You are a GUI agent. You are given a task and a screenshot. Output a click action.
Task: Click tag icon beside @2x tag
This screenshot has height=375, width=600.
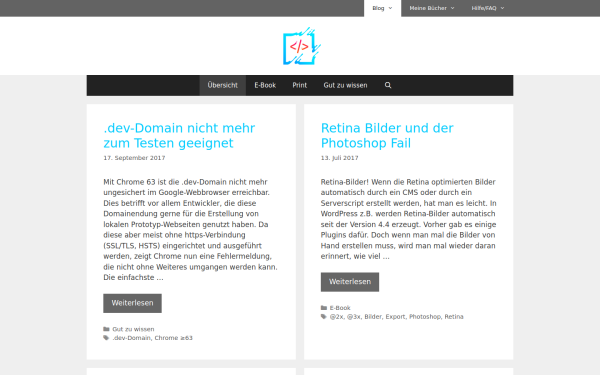point(324,316)
